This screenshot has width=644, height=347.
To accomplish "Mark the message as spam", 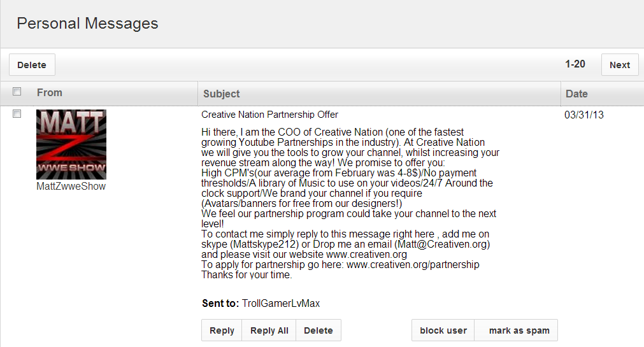I will pos(519,330).
